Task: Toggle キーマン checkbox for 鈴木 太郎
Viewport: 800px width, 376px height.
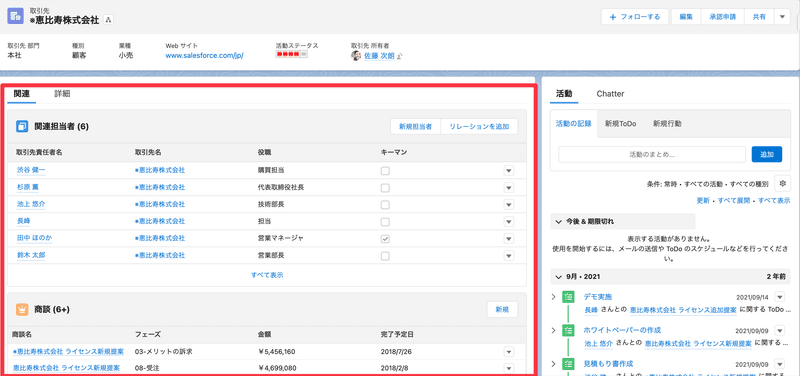Action: [x=385, y=256]
